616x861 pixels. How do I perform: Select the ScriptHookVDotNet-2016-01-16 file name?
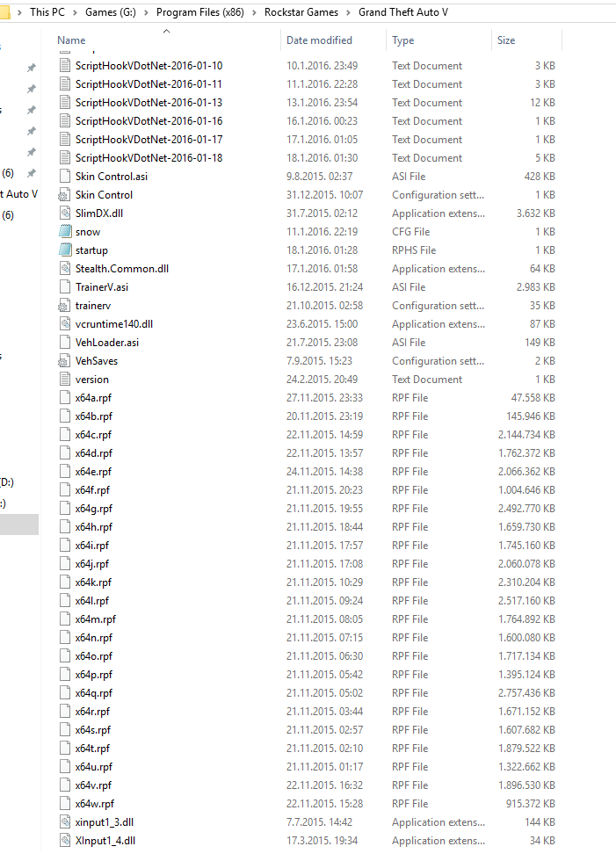click(149, 121)
